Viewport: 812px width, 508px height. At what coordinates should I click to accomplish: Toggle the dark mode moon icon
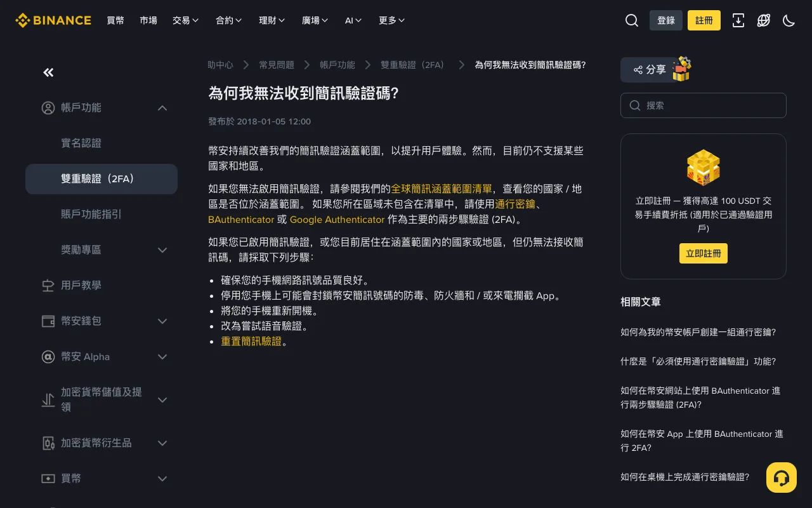[789, 20]
